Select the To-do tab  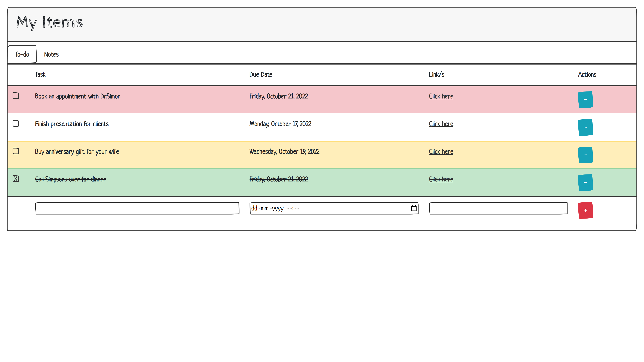22,54
